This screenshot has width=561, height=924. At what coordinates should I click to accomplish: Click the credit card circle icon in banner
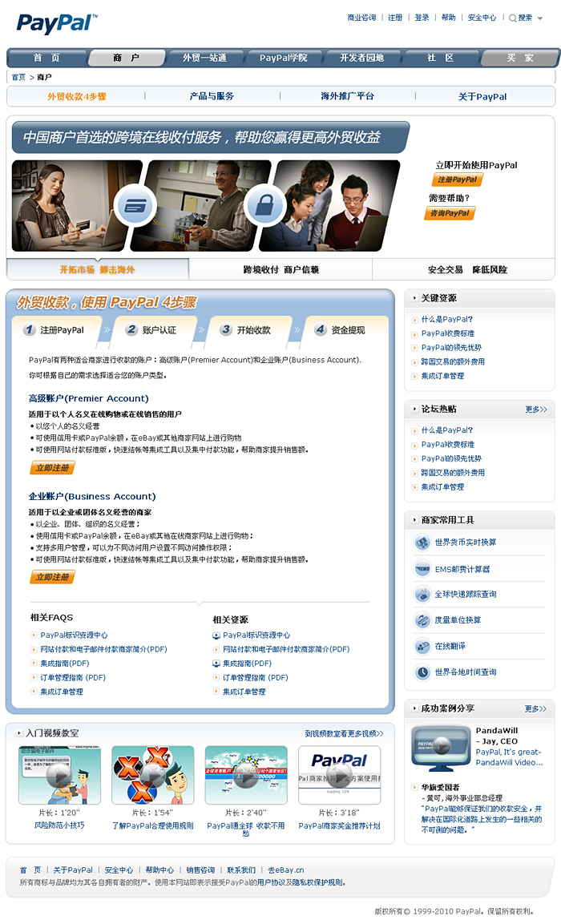click(135, 206)
